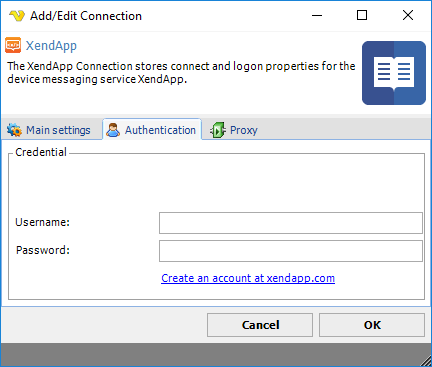Maximize the Add/Edit Connection window
Screen dimensions: 432x367
362,15
